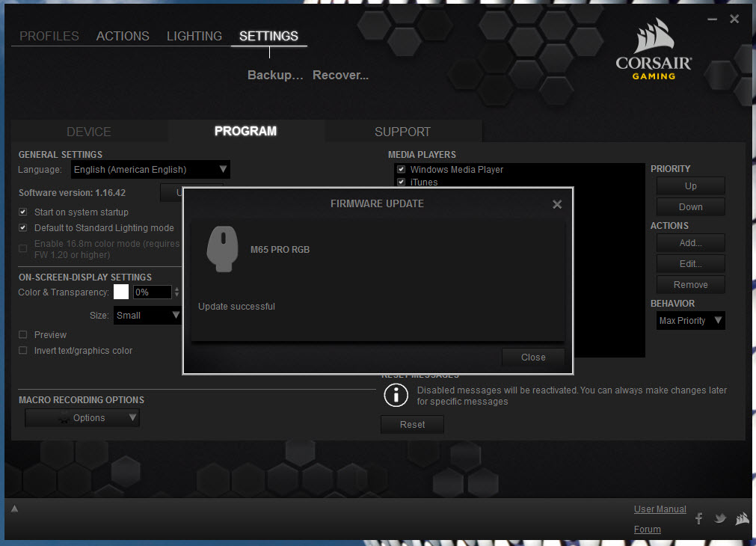Minimize the Corsair utility window
The image size is (756, 546).
point(712,19)
